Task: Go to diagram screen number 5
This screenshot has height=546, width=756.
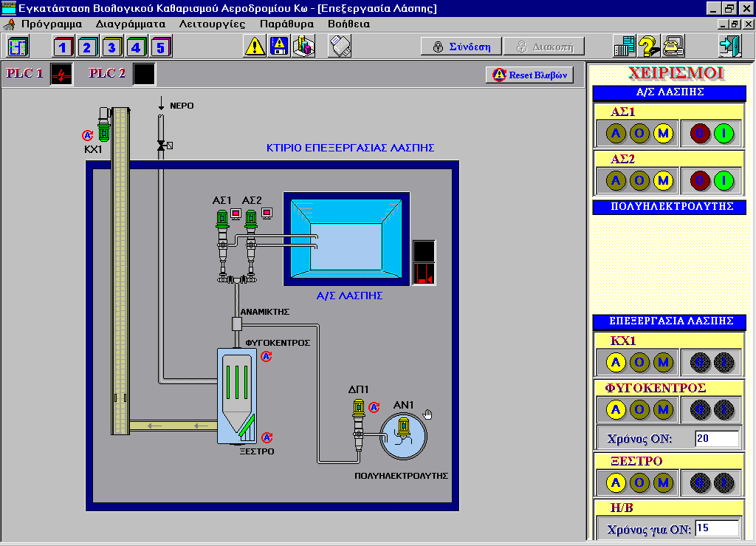Action: point(160,47)
